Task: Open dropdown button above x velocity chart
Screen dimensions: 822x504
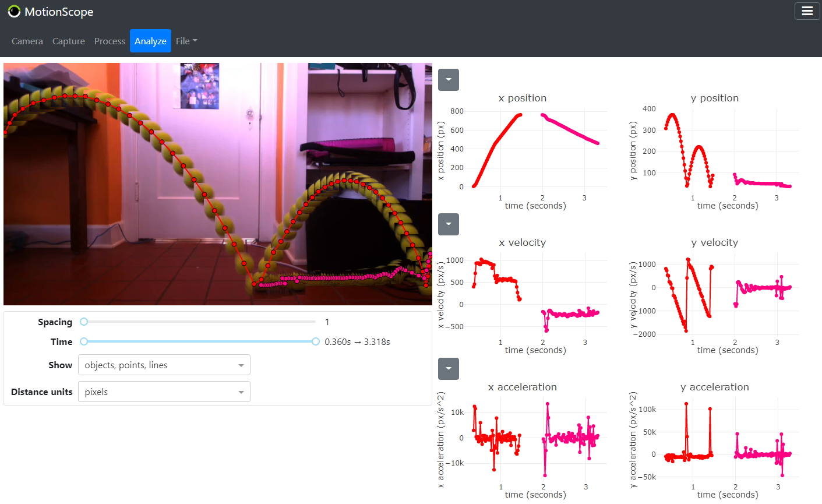Action: 448,224
